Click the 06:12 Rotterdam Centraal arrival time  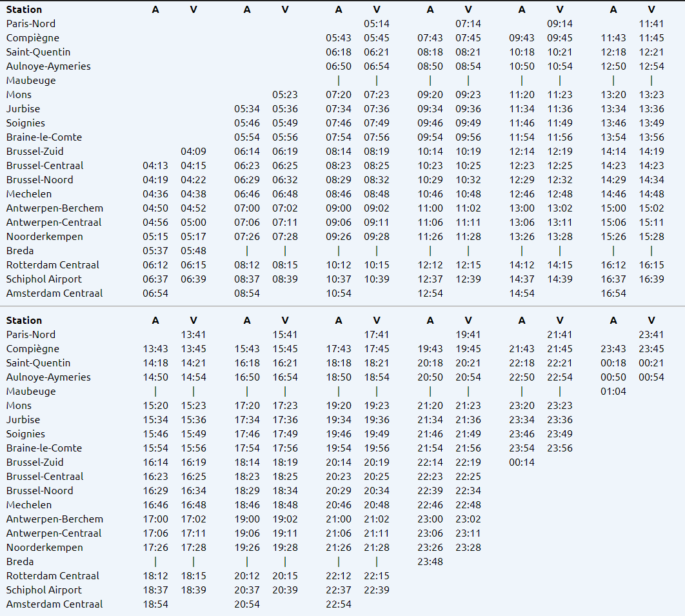pyautogui.click(x=155, y=265)
